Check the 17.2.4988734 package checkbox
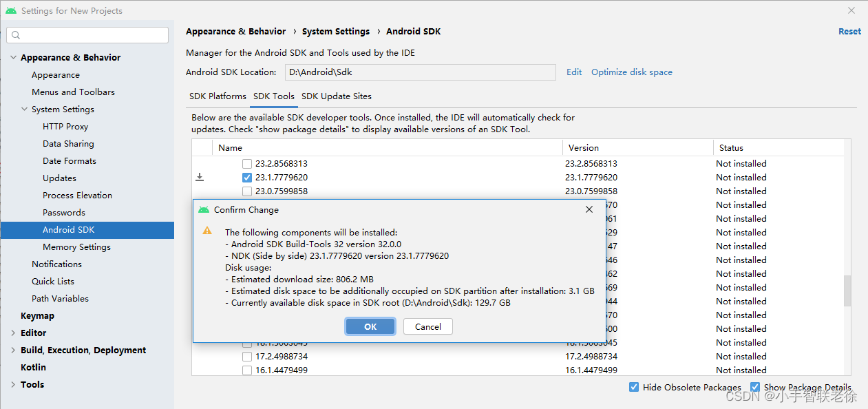The width and height of the screenshot is (868, 409). tap(247, 357)
